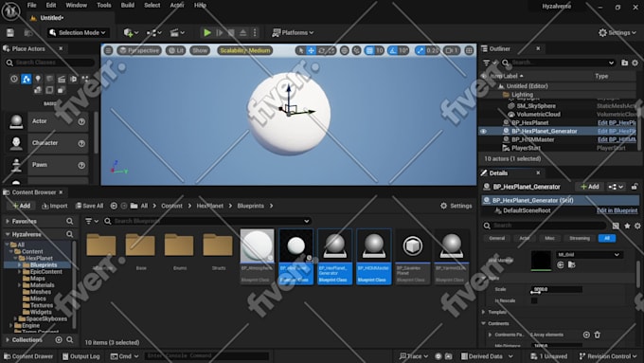The height and width of the screenshot is (363, 644).
Task: Click the black material thumbnail swatch
Action: click(x=541, y=261)
